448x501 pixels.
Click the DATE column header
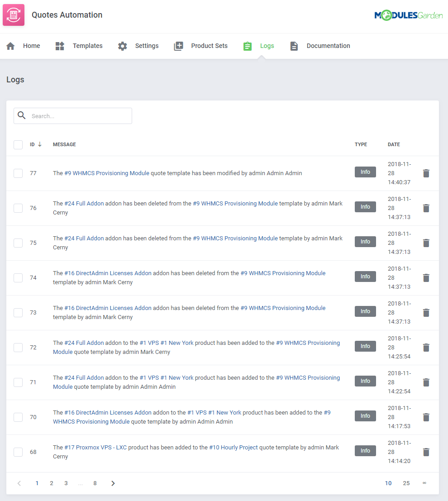(394, 144)
